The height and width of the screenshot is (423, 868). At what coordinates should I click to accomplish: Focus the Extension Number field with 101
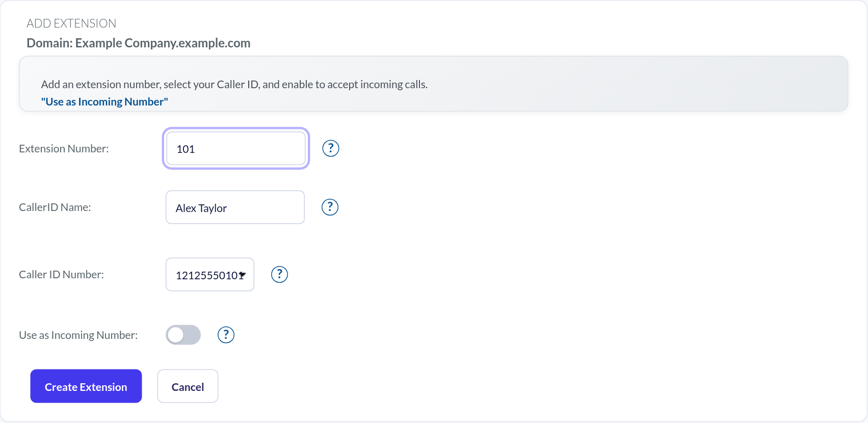tap(236, 149)
